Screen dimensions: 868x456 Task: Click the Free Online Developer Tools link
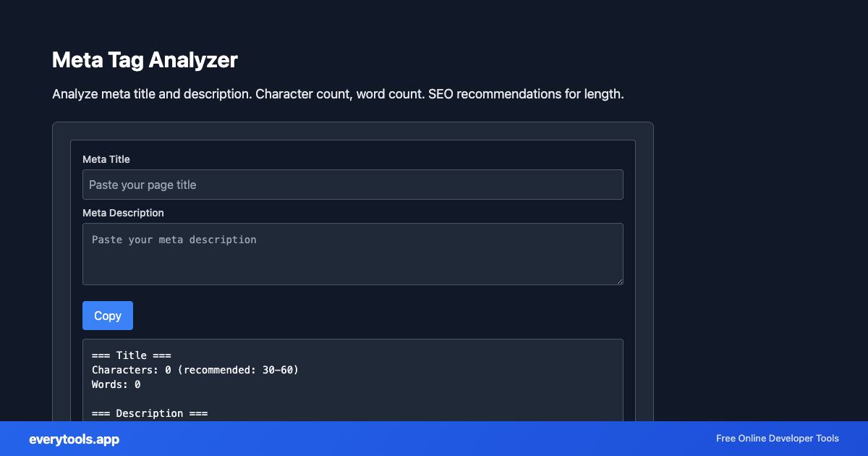coord(777,439)
